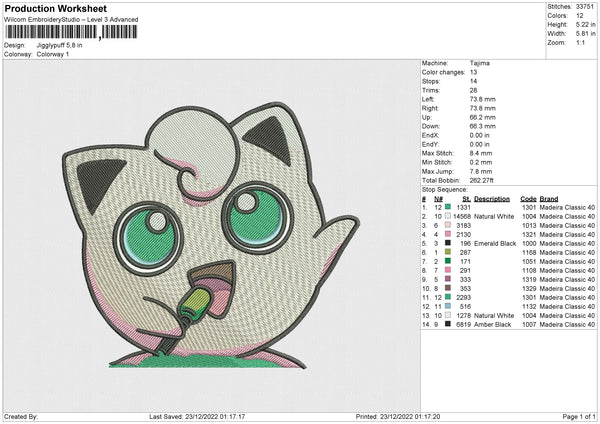
Task: Click the Stitches value 33751
Action: point(585,7)
